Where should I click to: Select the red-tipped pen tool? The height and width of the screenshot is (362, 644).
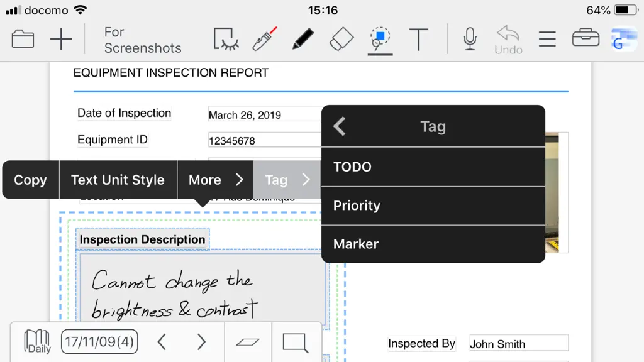point(264,39)
